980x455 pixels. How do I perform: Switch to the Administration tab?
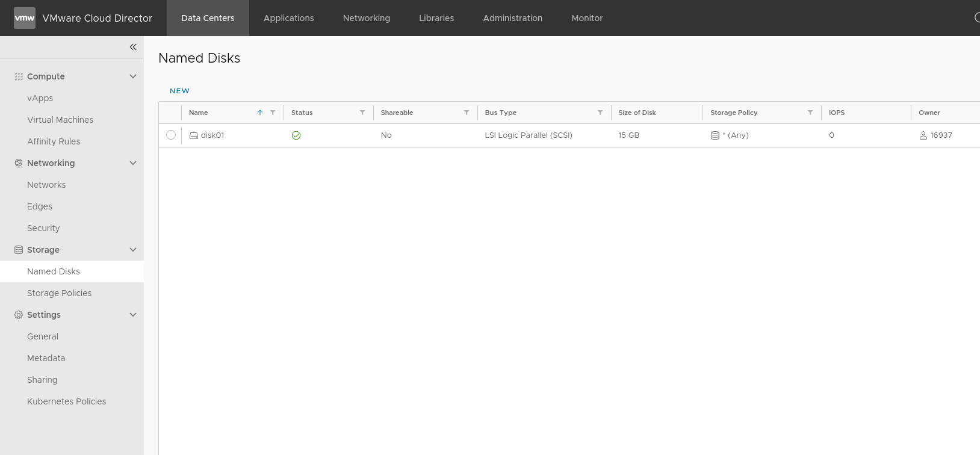513,18
